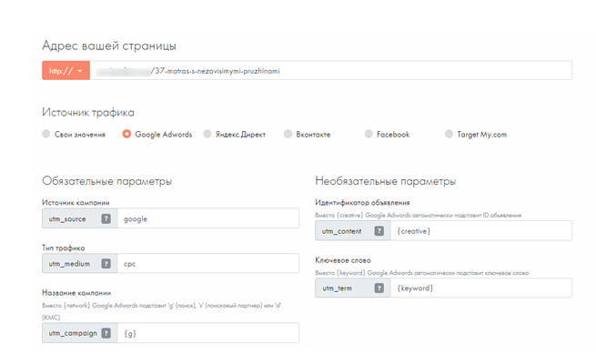Select Google Adwords radio option
Image resolution: width=596 pixels, height=364 pixels.
[x=126, y=134]
